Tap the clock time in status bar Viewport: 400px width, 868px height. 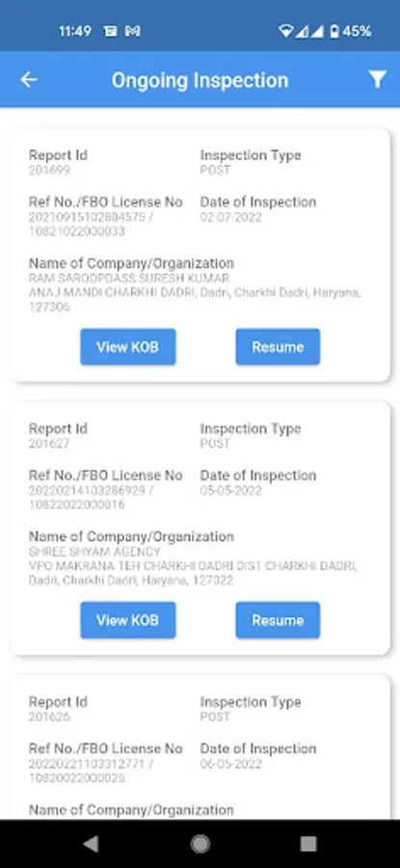(75, 32)
